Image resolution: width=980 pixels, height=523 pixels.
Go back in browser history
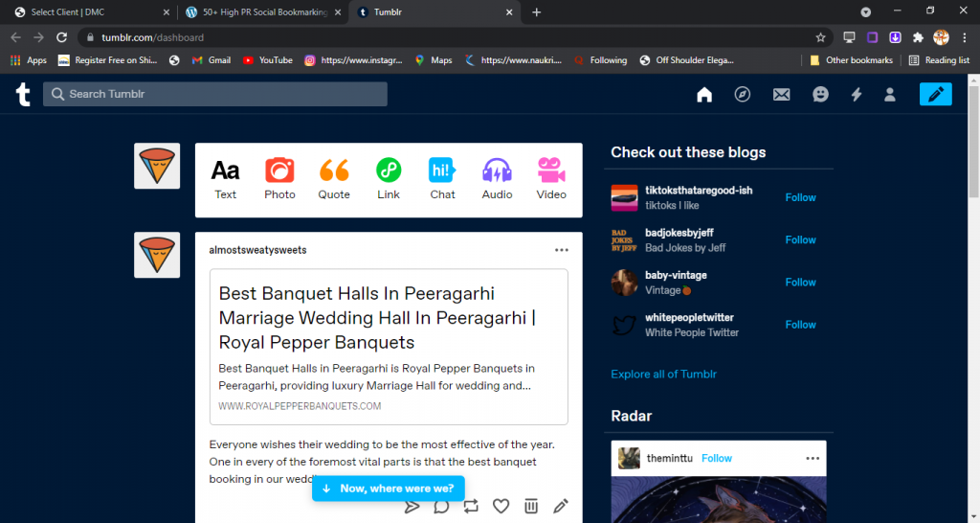click(x=15, y=37)
